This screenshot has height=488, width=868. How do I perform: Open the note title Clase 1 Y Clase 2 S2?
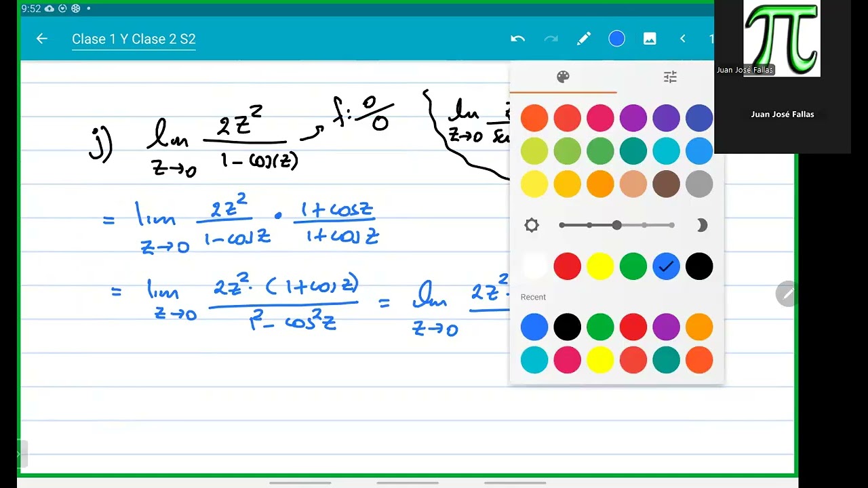pyautogui.click(x=134, y=39)
